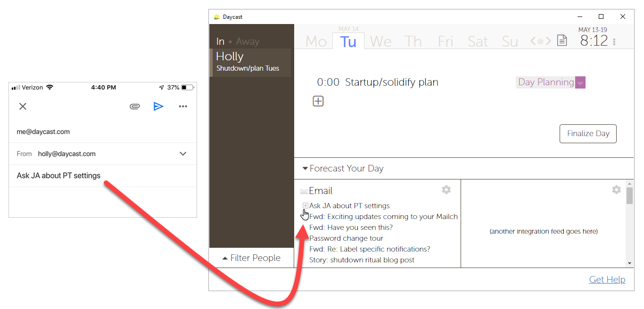Screen dimensions: 644x309
Task: Open the Day Planning dropdown arrow
Action: coord(580,82)
